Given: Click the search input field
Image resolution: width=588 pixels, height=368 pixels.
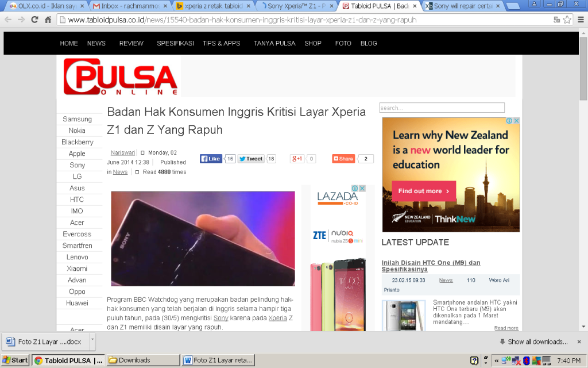Looking at the screenshot, I should (x=442, y=108).
